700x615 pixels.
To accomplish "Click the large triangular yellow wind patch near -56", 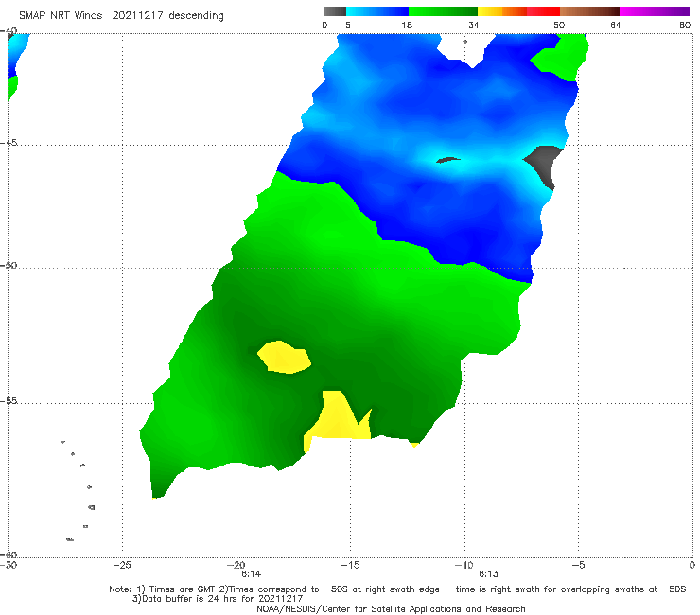I will 338,420.
